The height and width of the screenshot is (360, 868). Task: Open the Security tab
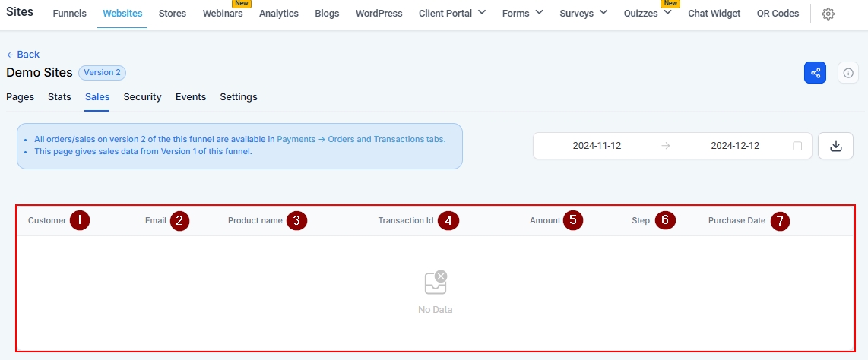[142, 97]
